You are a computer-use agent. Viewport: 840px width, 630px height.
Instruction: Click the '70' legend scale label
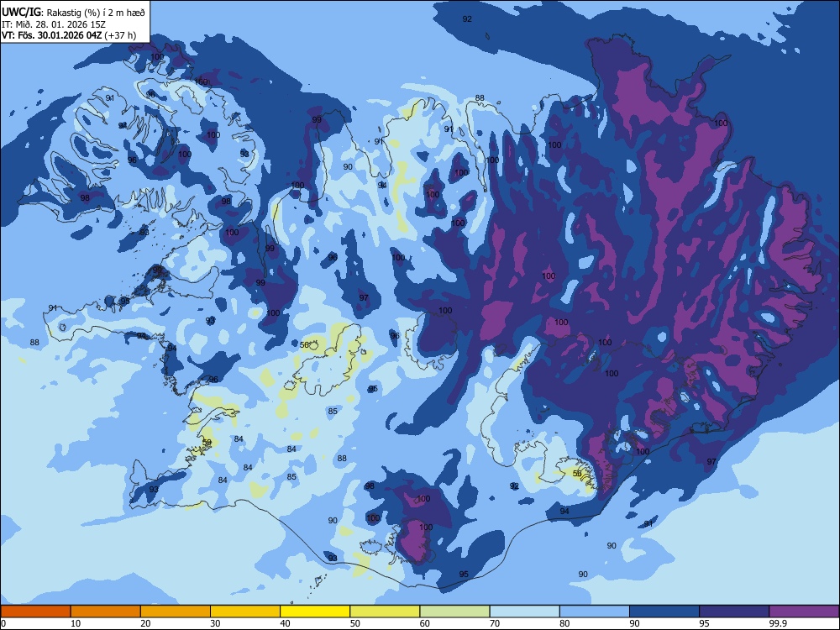click(x=495, y=623)
